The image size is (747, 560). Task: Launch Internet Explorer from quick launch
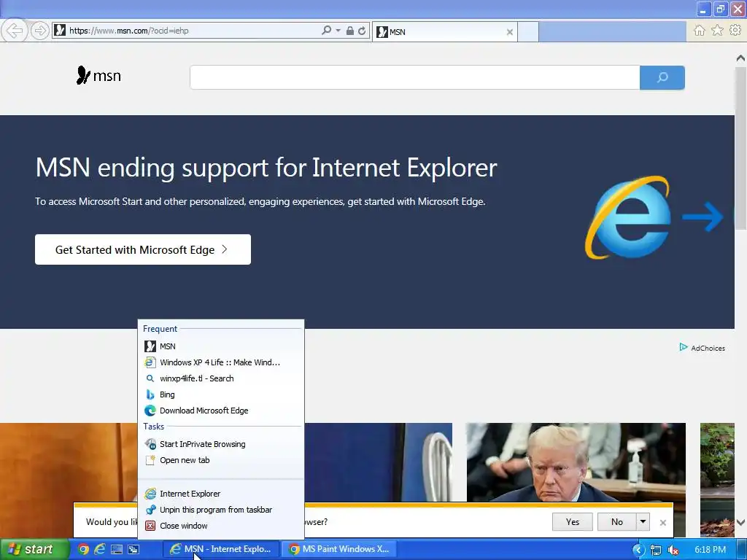tap(99, 549)
